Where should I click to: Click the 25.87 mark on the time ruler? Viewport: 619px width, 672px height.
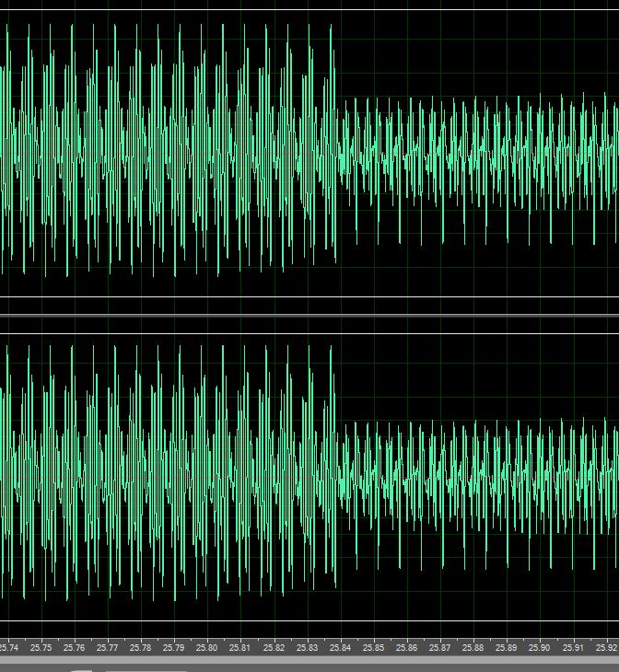click(x=440, y=647)
